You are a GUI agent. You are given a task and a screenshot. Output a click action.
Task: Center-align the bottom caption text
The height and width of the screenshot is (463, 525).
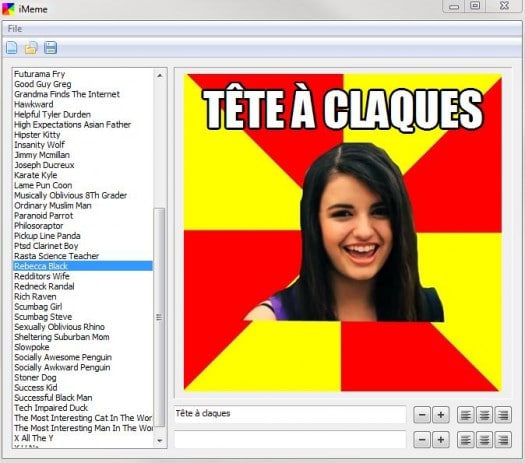click(x=484, y=440)
